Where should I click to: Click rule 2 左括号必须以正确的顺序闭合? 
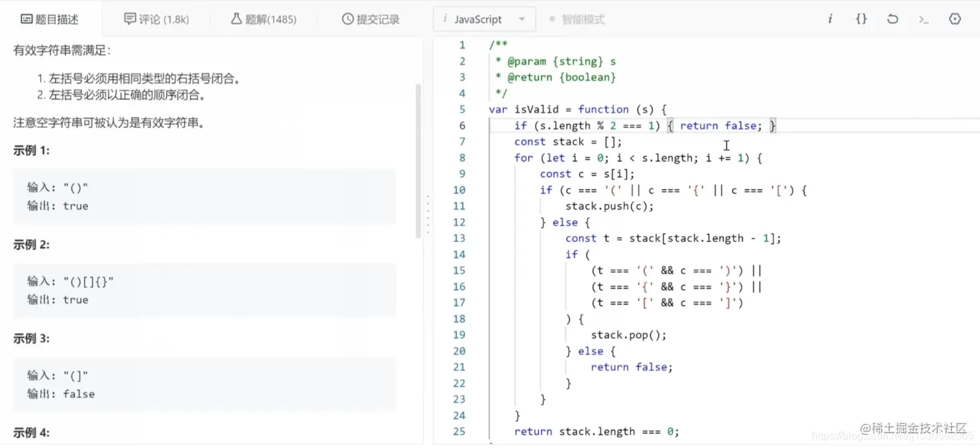point(127,95)
